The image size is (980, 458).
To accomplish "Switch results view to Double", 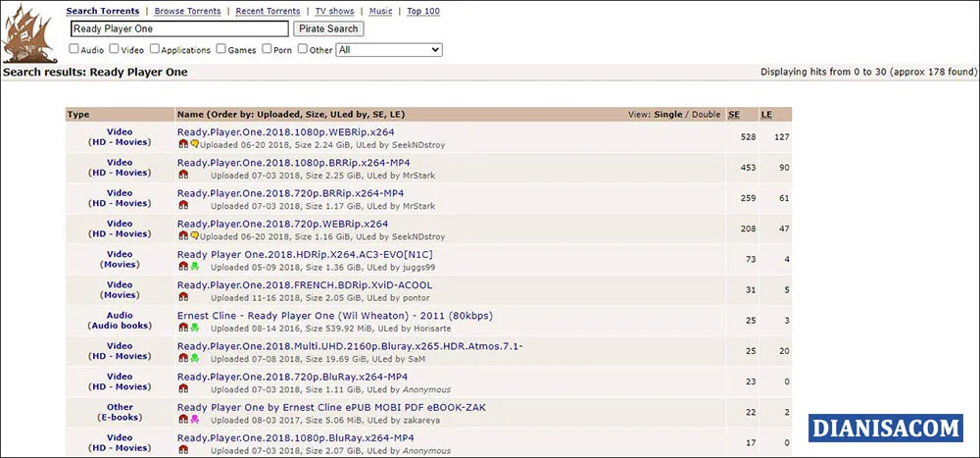I will click(706, 115).
